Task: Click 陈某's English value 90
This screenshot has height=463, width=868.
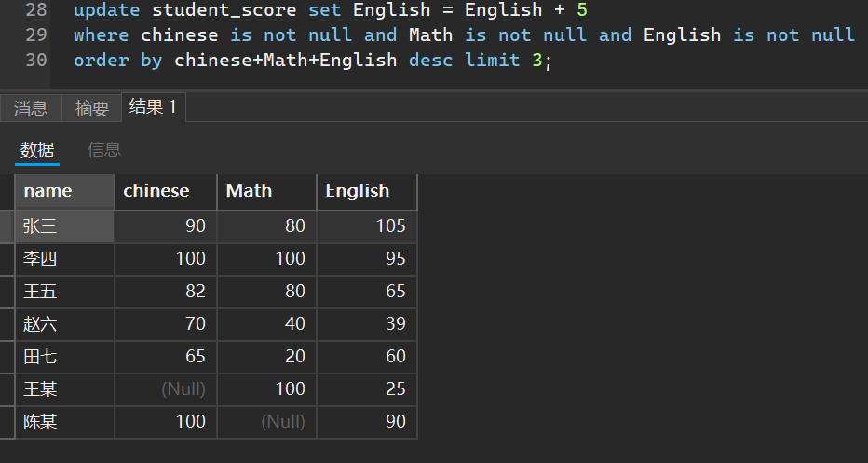Action: click(366, 422)
